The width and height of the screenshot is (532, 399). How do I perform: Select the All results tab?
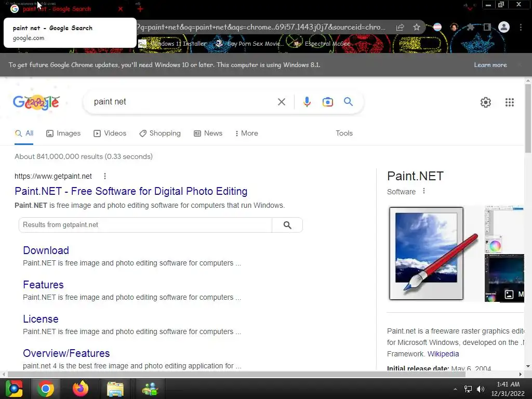click(24, 134)
